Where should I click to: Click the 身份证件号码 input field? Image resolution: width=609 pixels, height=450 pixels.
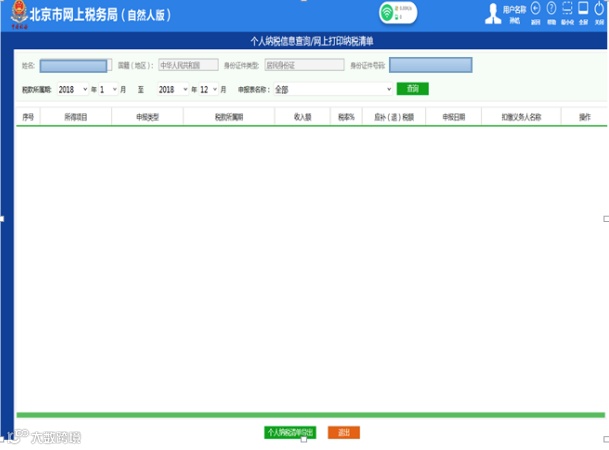point(431,65)
